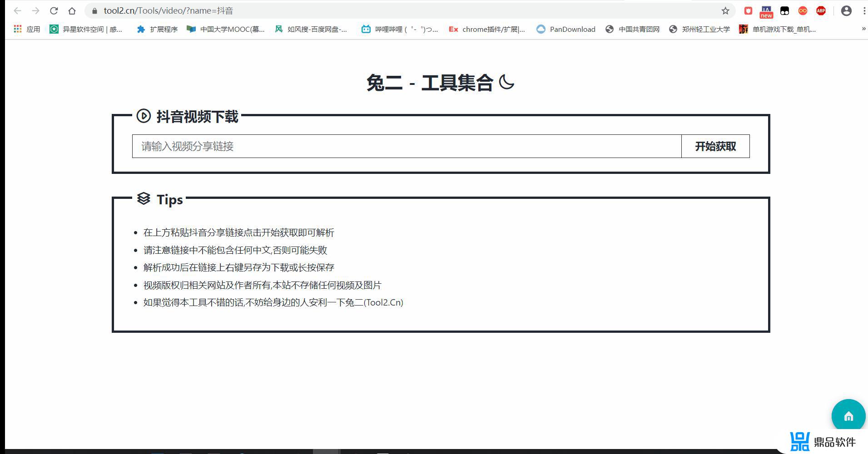Open the 郑州轻工业大学 bookmark
Image resolution: width=868 pixels, height=454 pixels.
[x=699, y=29]
